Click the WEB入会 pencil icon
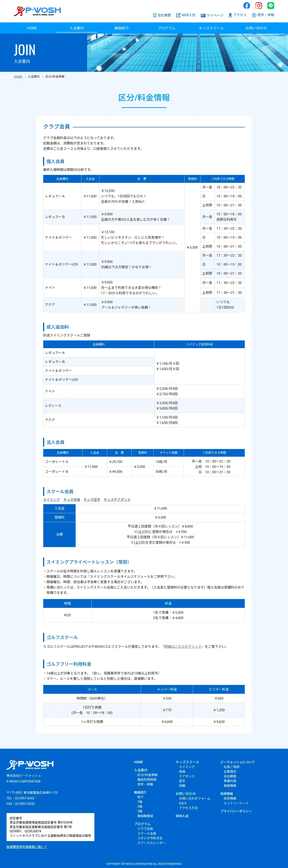This screenshot has width=288, height=868. click(x=178, y=15)
